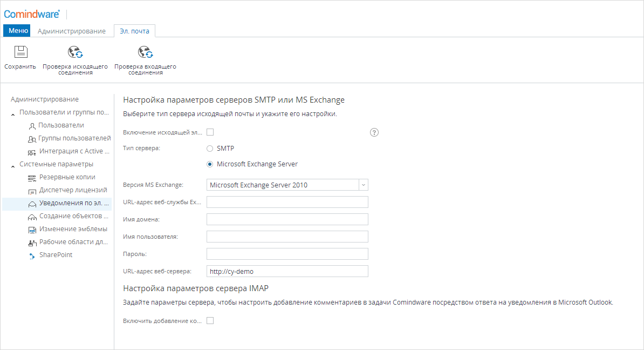The height and width of the screenshot is (350, 644).
Task: Click the Пароль input field
Action: pyautogui.click(x=287, y=254)
